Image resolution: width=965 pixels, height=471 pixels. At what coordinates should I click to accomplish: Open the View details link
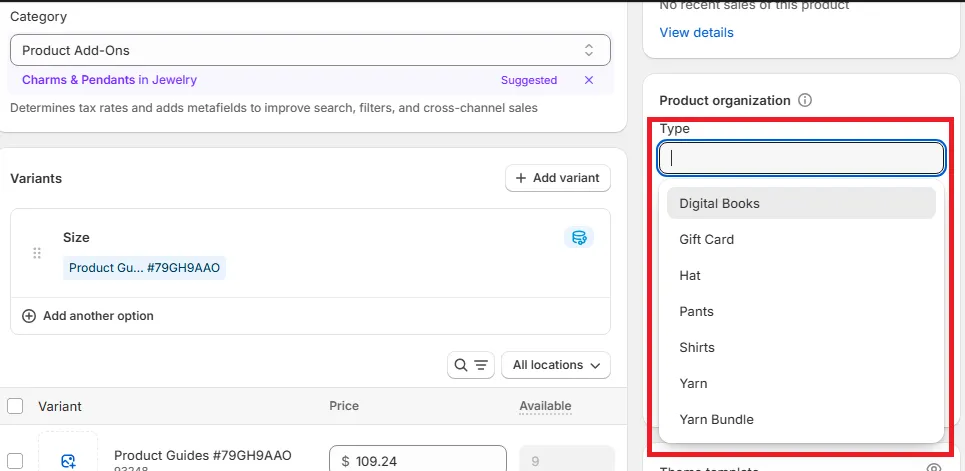(x=696, y=33)
